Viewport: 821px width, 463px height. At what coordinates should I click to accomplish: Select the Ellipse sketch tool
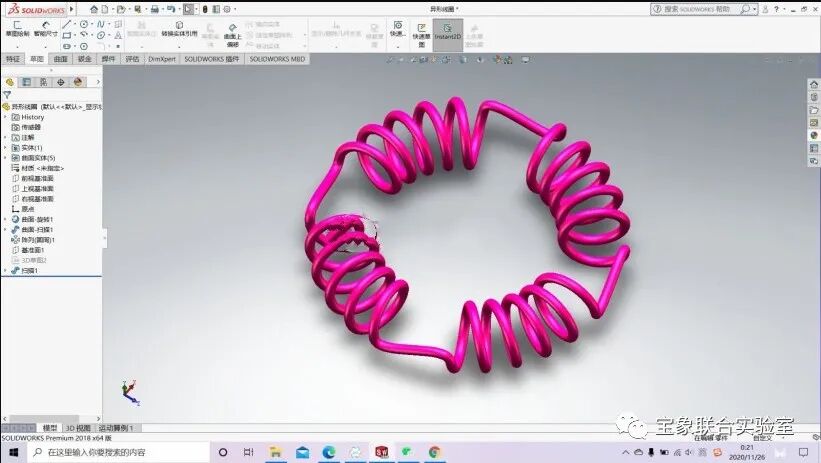point(101,35)
